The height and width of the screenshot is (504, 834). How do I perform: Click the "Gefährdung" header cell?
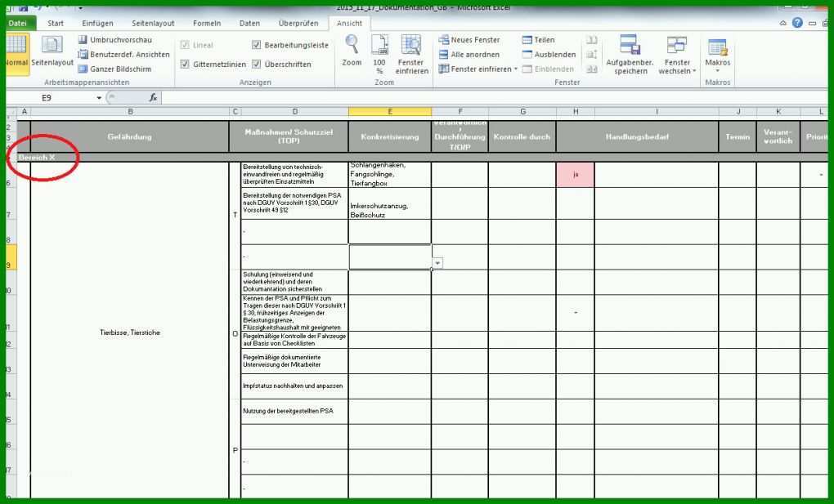[x=130, y=136]
